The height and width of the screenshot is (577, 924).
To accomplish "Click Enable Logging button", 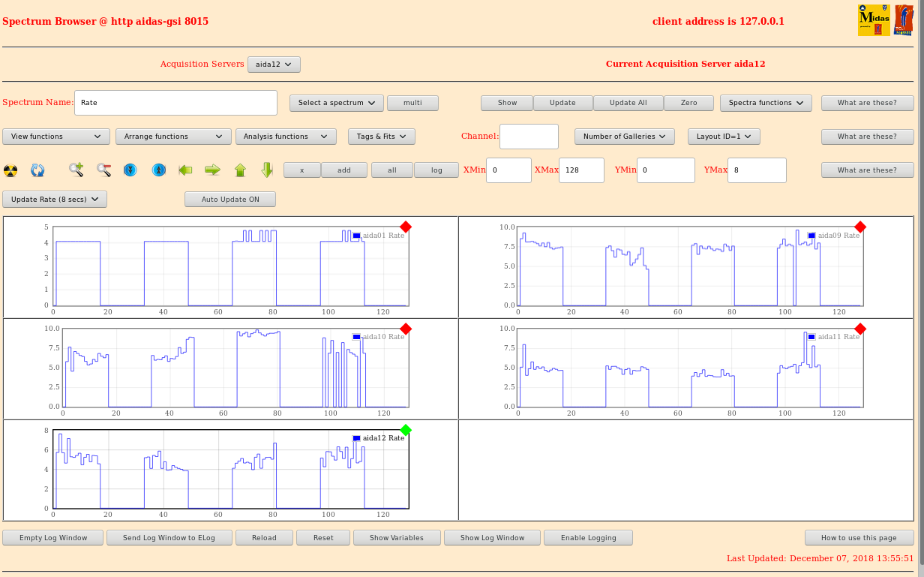I will (588, 538).
